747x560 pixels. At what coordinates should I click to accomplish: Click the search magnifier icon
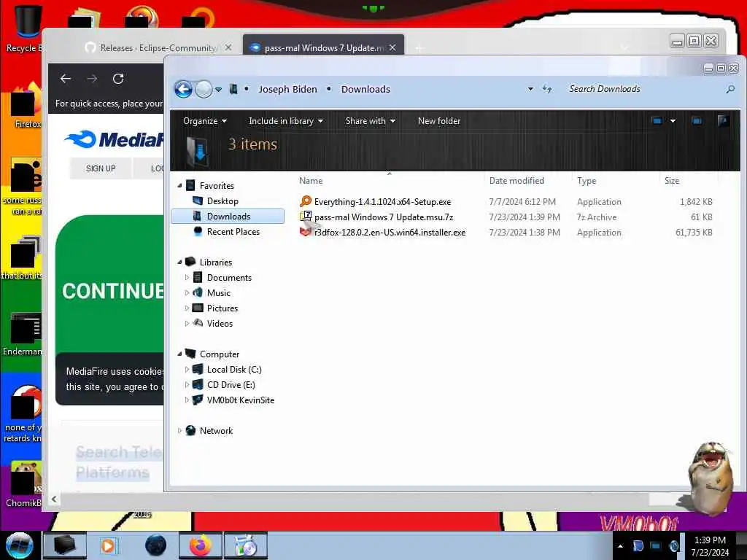pos(729,89)
